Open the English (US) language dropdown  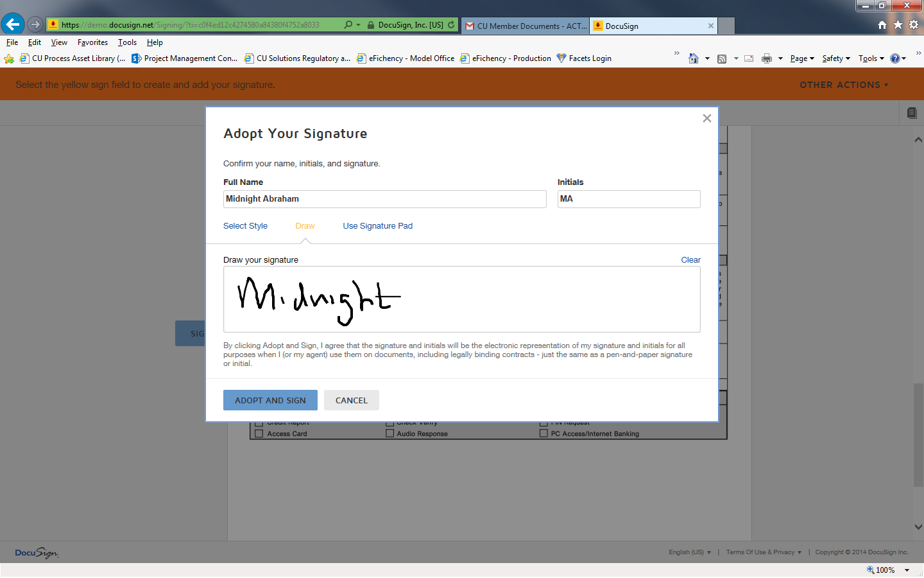690,552
